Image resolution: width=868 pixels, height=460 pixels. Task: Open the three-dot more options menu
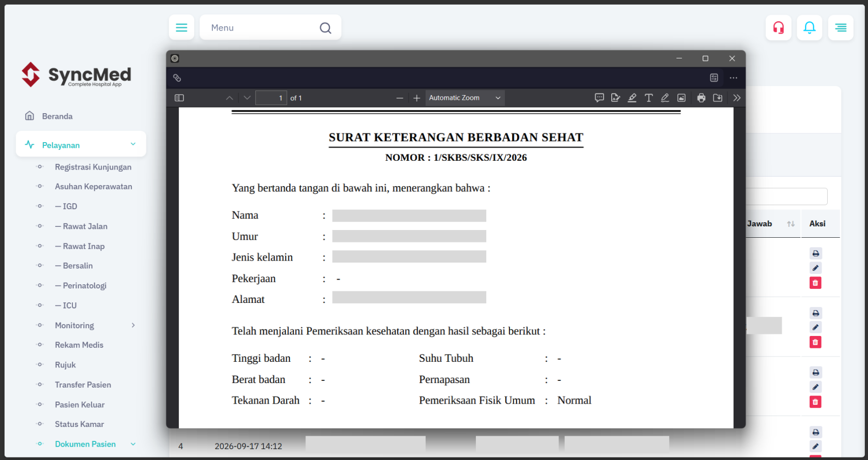pyautogui.click(x=733, y=78)
